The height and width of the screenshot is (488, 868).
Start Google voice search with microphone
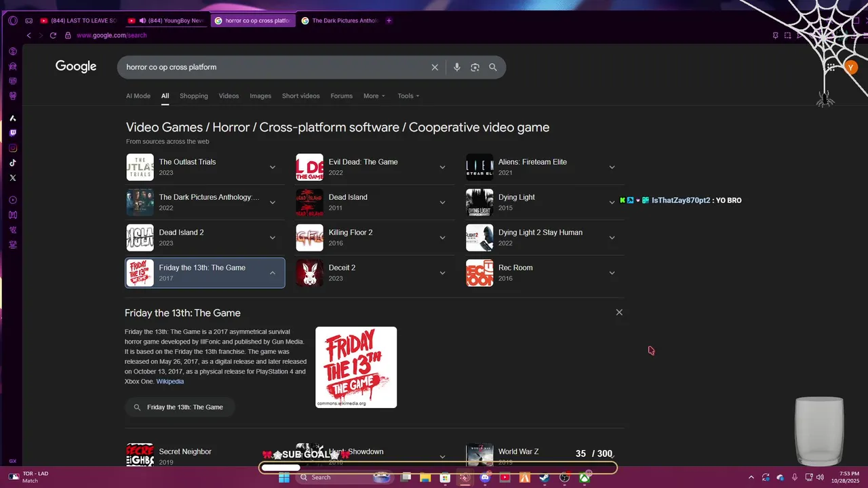tap(457, 67)
